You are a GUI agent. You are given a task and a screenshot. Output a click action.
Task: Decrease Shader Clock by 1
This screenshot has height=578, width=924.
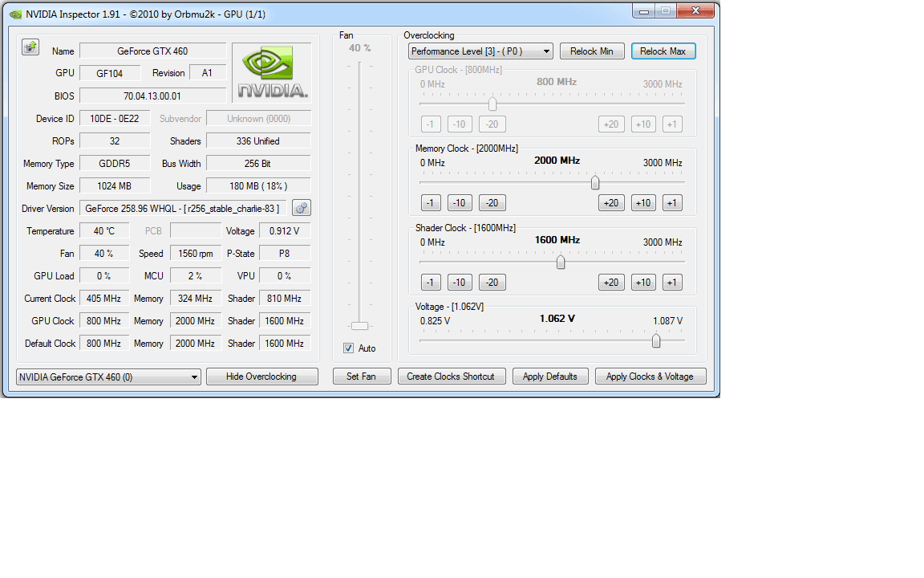[430, 283]
